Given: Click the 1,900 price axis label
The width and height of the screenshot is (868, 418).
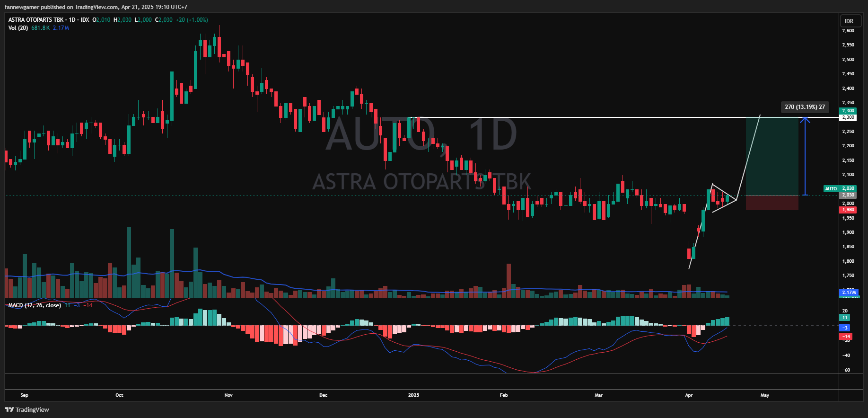Looking at the screenshot, I should (848, 232).
